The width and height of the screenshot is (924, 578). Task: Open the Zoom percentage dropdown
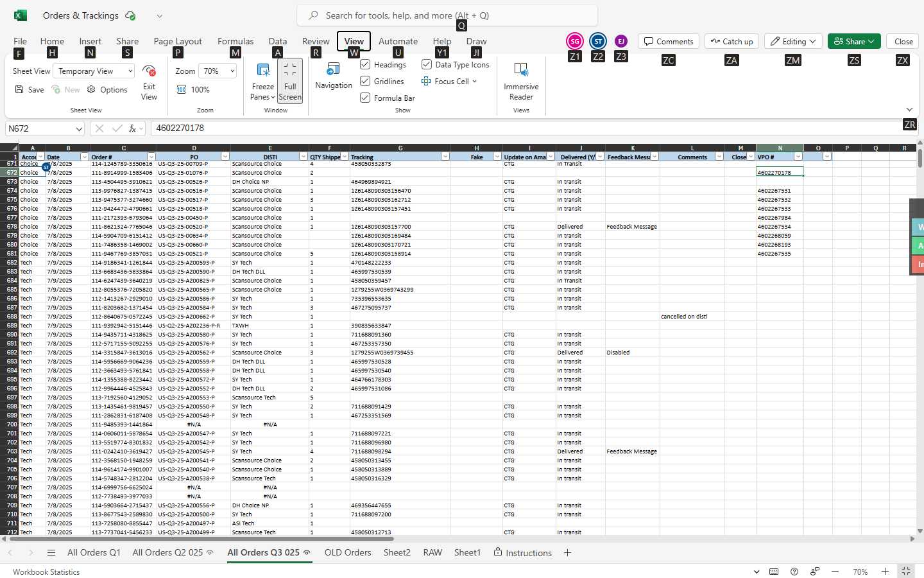click(x=218, y=71)
